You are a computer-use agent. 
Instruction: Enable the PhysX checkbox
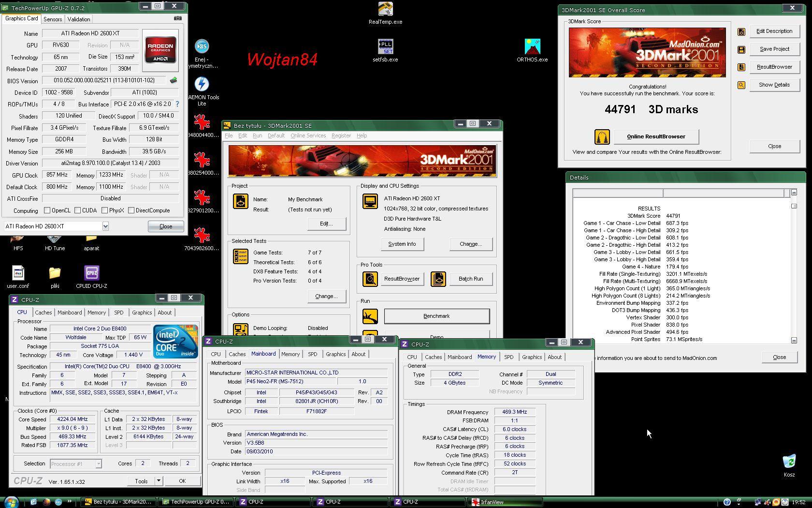coord(105,210)
